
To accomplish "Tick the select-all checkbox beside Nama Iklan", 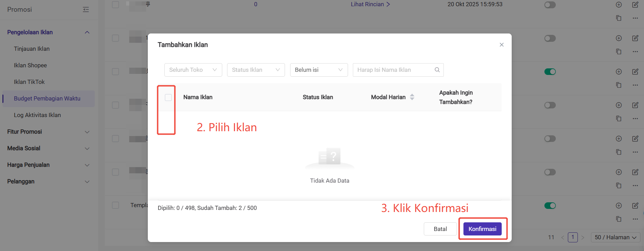I will pos(168,97).
